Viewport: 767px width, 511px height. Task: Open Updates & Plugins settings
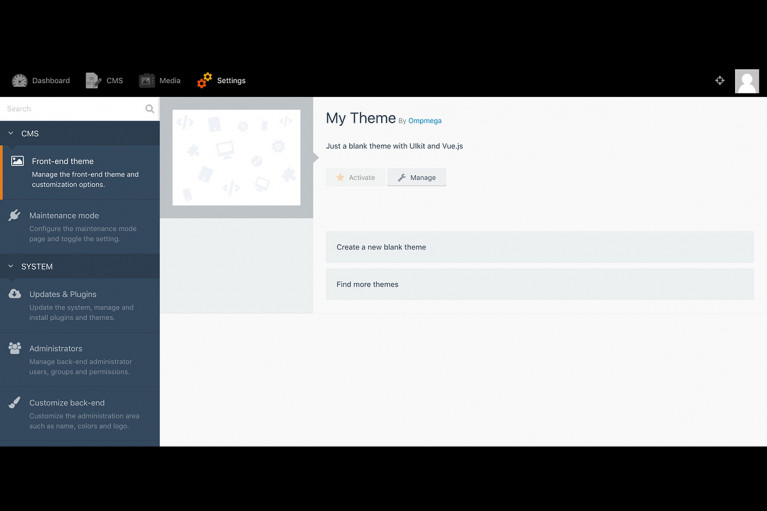80,306
